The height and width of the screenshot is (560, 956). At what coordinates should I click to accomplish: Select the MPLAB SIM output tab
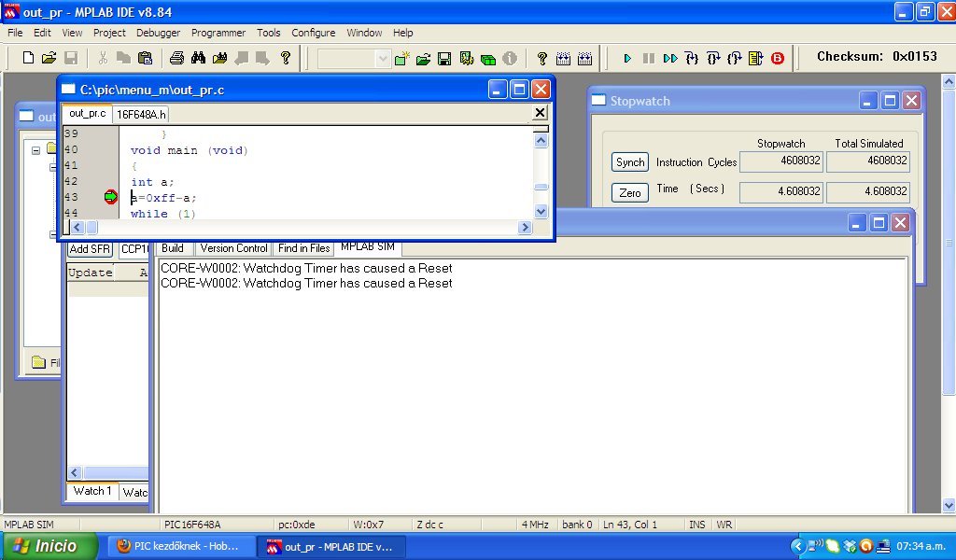[368, 246]
